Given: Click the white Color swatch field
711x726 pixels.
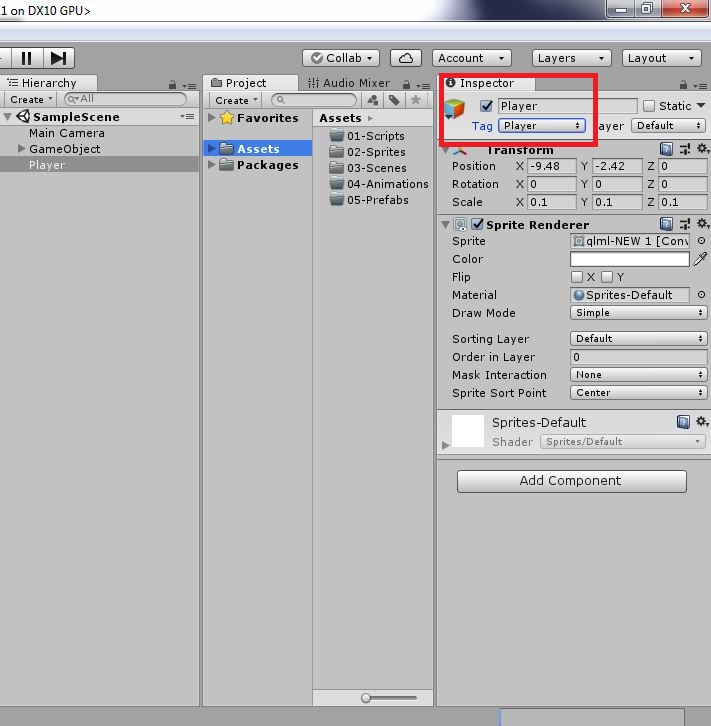Looking at the screenshot, I should pyautogui.click(x=629, y=259).
